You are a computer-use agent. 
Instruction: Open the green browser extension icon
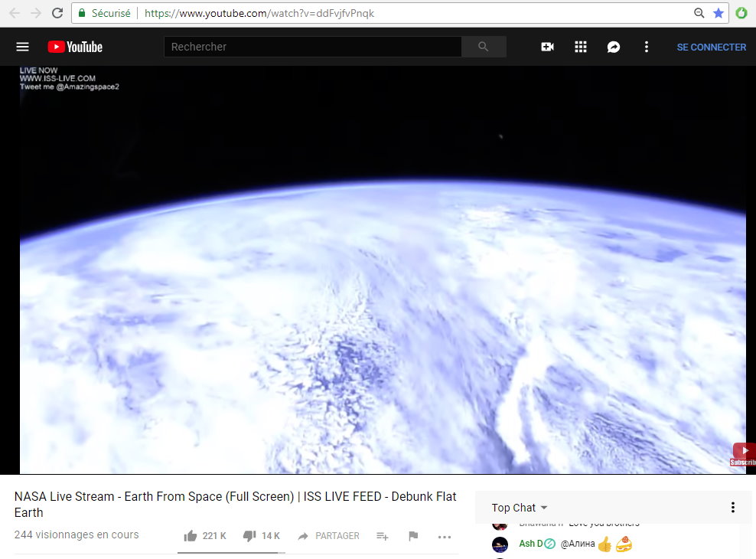click(x=741, y=13)
